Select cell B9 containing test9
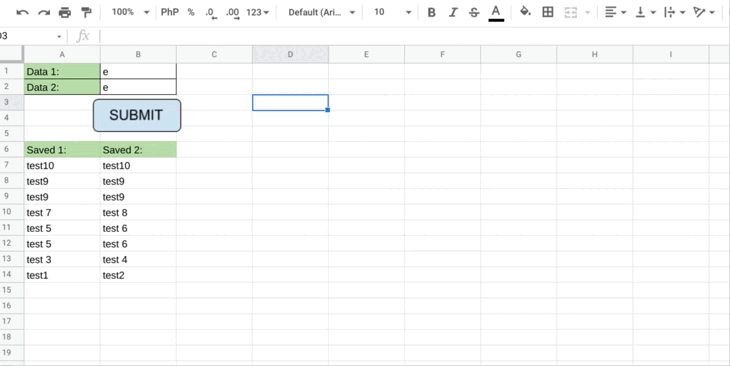Viewport: 730px width, 366px height. click(x=138, y=197)
